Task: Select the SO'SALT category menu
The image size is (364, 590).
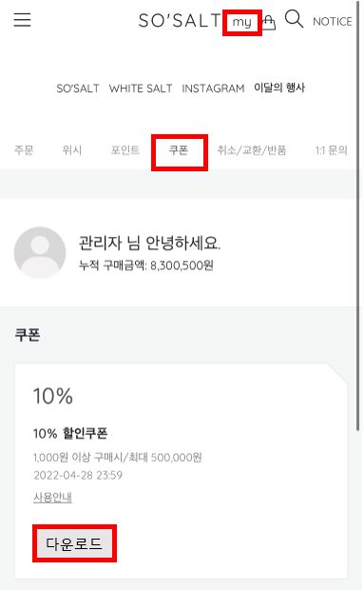Action: (x=78, y=88)
